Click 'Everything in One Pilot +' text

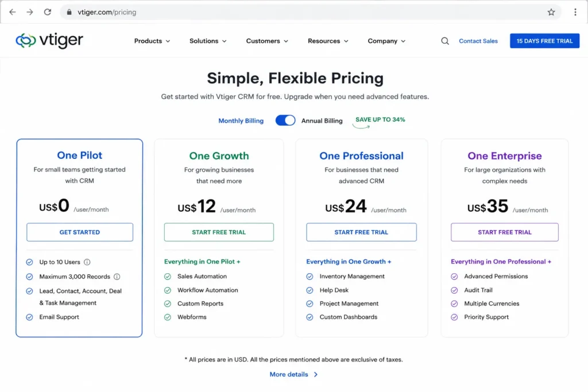pyautogui.click(x=202, y=262)
